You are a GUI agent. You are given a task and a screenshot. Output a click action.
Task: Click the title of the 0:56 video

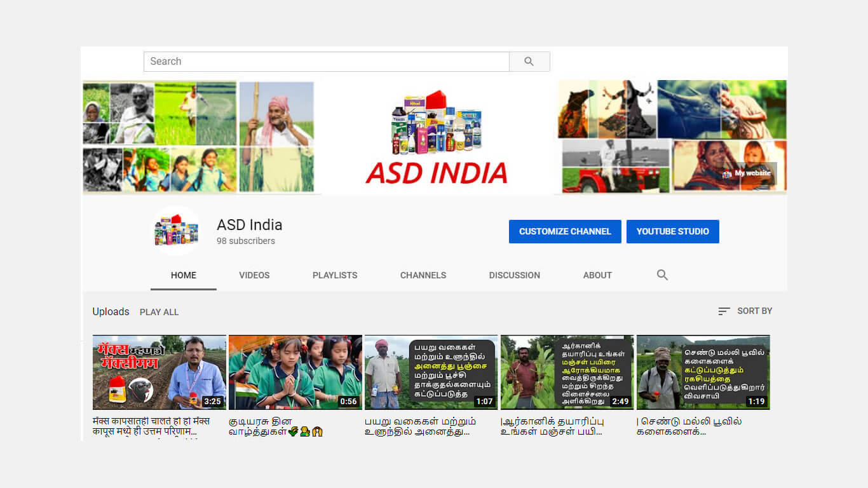276,426
